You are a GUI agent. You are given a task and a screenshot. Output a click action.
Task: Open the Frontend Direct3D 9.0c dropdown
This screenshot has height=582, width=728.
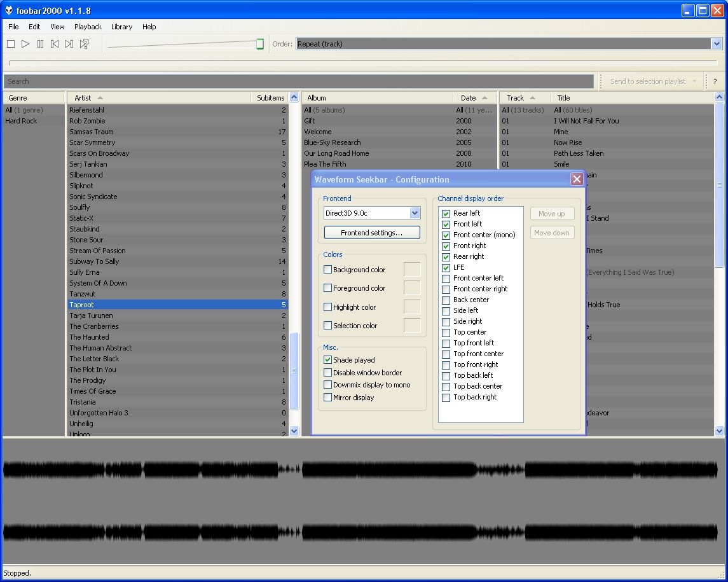pyautogui.click(x=415, y=212)
